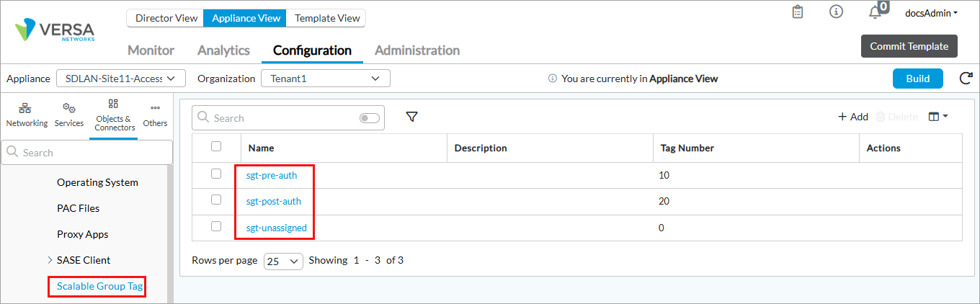Open the information icon in header
The height and width of the screenshot is (304, 980).
pos(836,12)
